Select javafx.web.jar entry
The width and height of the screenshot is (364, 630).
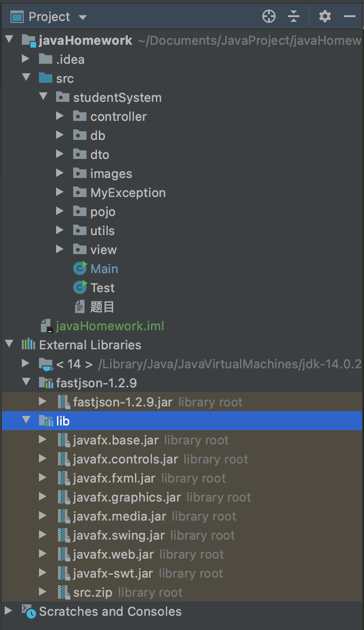point(114,554)
